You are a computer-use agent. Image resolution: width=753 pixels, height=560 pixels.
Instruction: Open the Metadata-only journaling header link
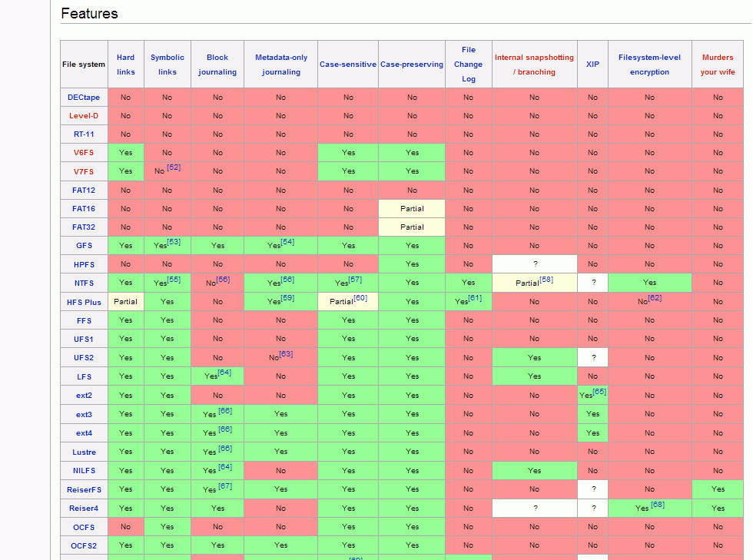281,65
